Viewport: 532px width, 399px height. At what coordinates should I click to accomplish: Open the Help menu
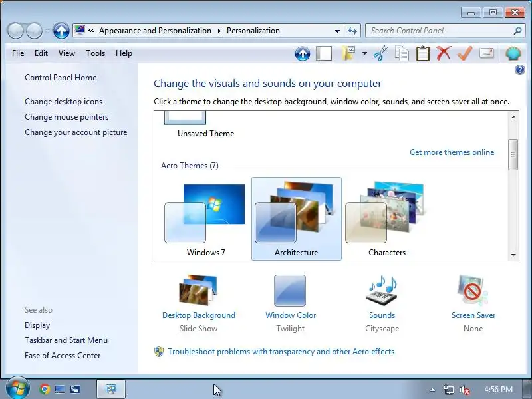tap(124, 53)
